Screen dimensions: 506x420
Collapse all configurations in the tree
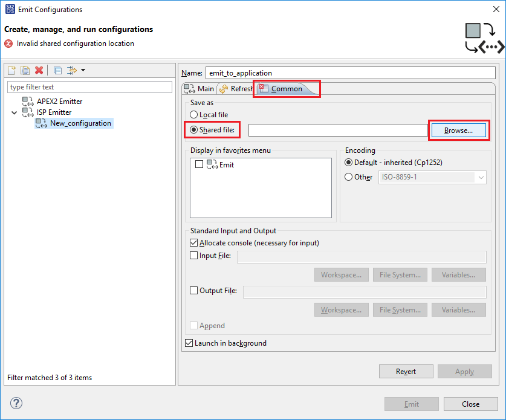[x=58, y=70]
